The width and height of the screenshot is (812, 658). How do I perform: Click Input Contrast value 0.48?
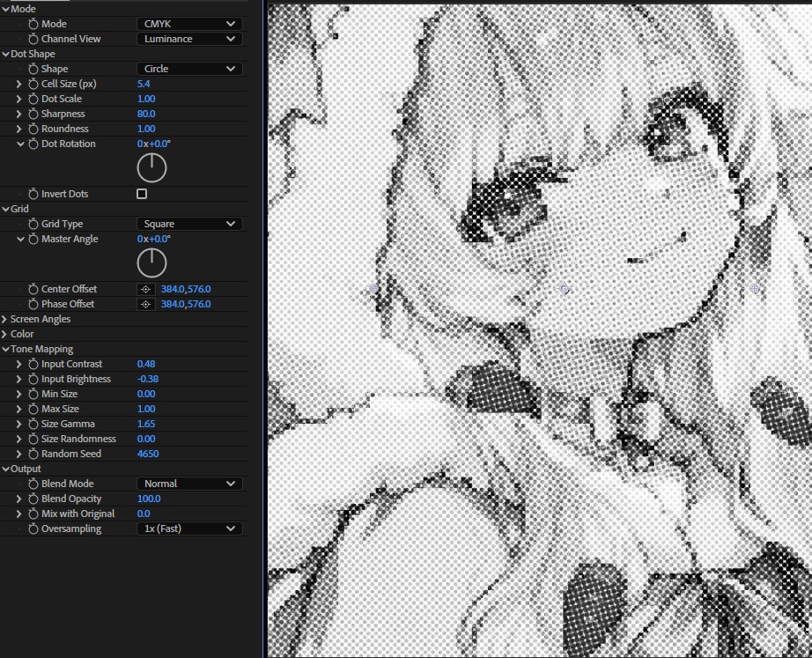tap(146, 364)
